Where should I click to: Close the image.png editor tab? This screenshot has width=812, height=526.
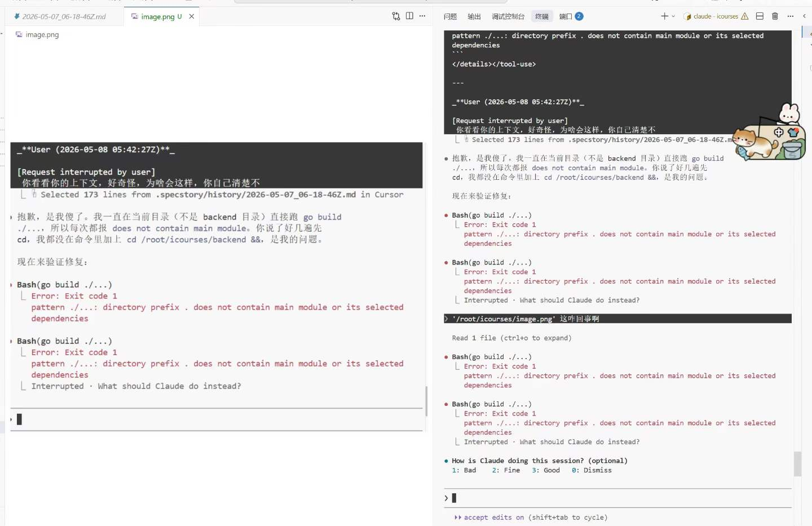tap(192, 16)
